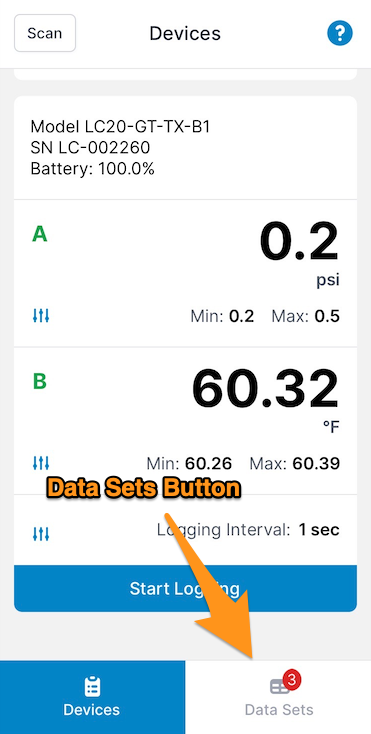371x734 pixels.
Task: Select the Devices tab label
Action: pos(92,710)
